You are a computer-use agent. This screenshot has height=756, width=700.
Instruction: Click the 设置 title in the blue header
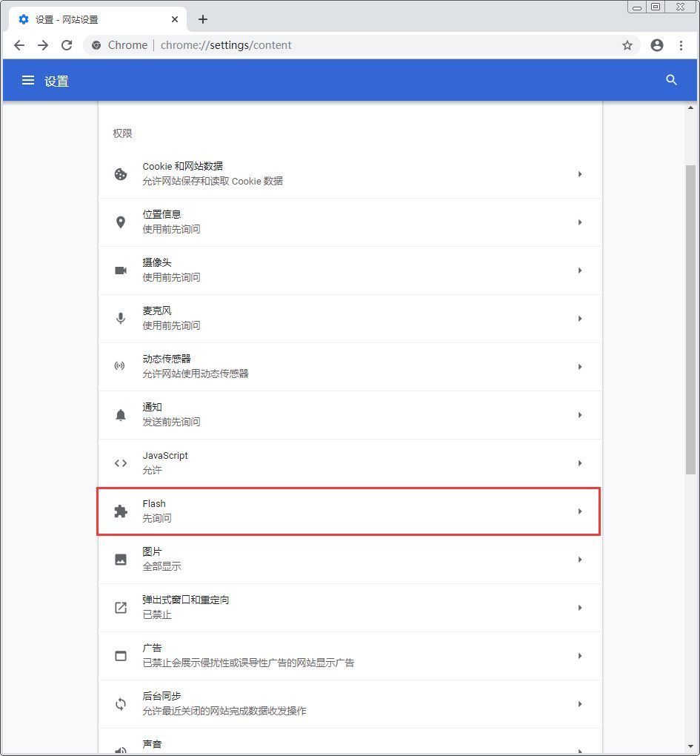point(56,81)
